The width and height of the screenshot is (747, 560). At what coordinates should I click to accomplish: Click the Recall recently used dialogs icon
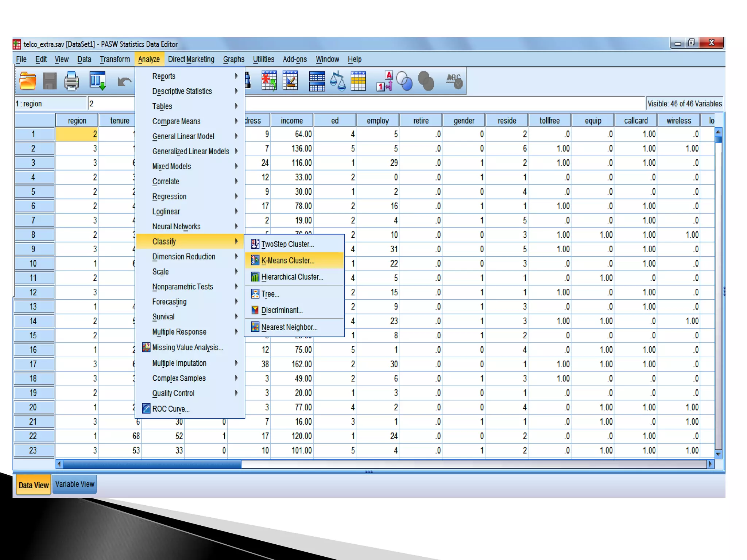(97, 81)
